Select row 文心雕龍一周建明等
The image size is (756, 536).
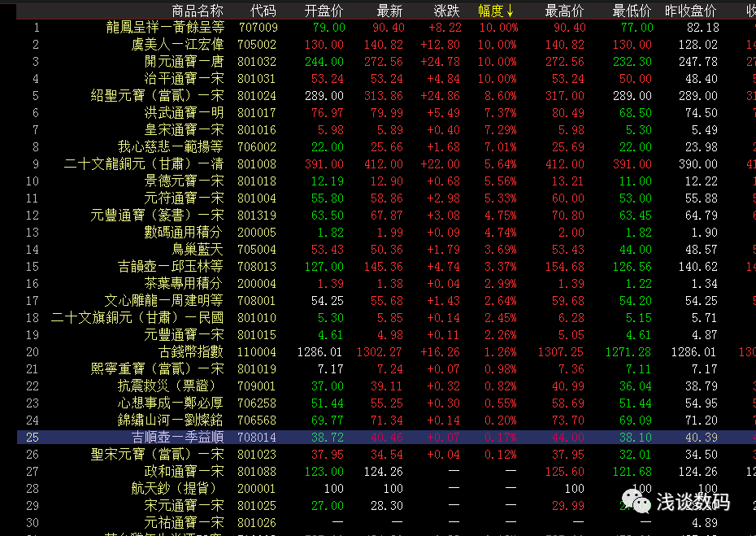385,301
